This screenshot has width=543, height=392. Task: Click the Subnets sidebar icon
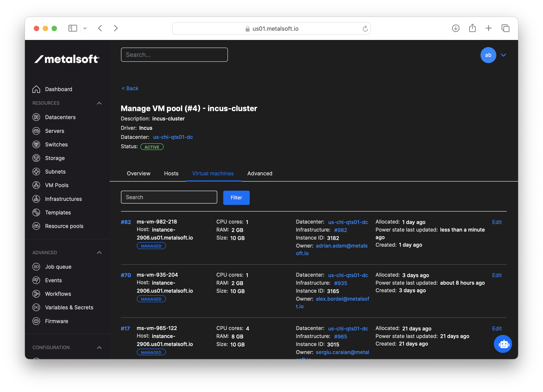(36, 172)
